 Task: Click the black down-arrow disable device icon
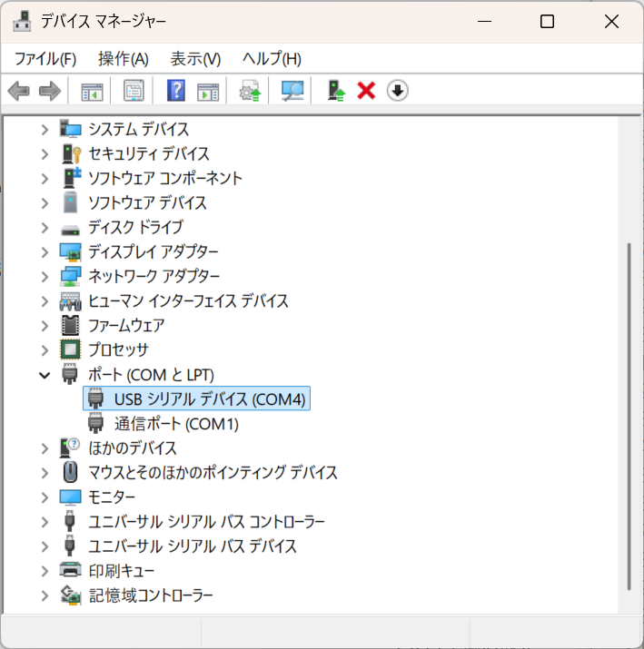(x=398, y=91)
